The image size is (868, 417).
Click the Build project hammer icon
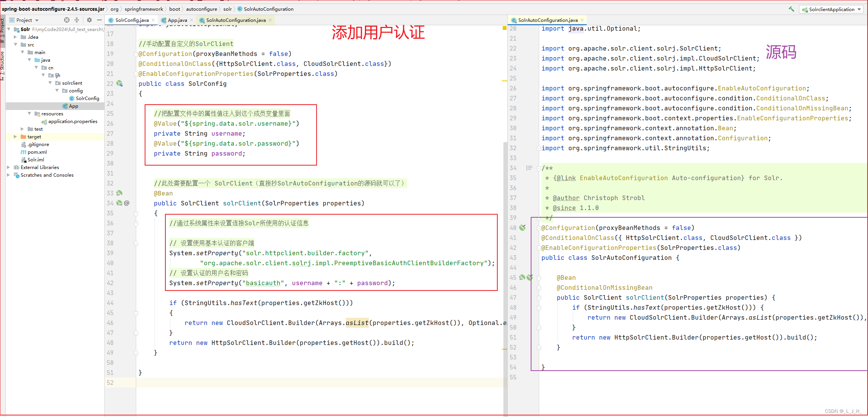[792, 9]
